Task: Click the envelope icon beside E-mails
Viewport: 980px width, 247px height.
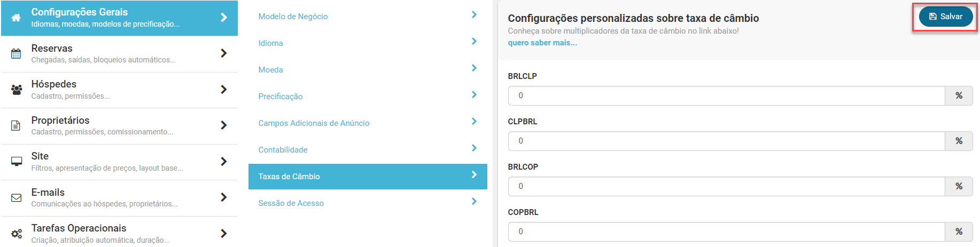Action: tap(17, 197)
